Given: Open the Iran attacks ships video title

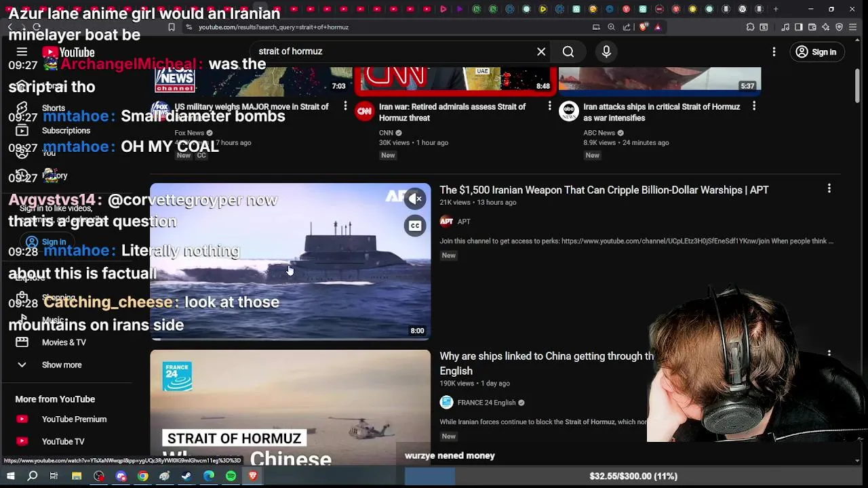Looking at the screenshot, I should point(661,112).
